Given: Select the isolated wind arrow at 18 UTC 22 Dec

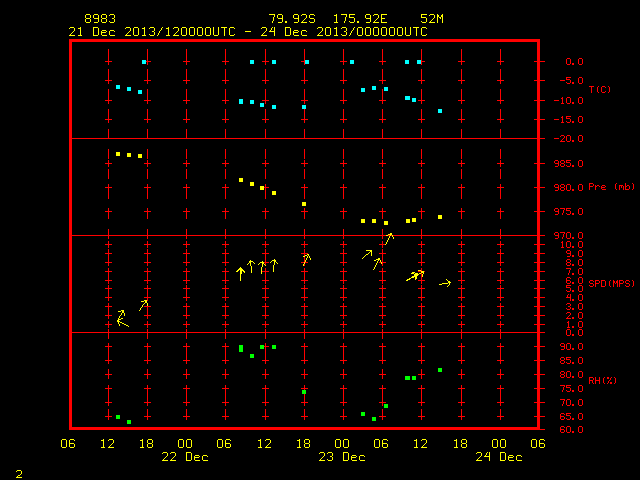Looking at the screenshot, I should pos(307,260).
